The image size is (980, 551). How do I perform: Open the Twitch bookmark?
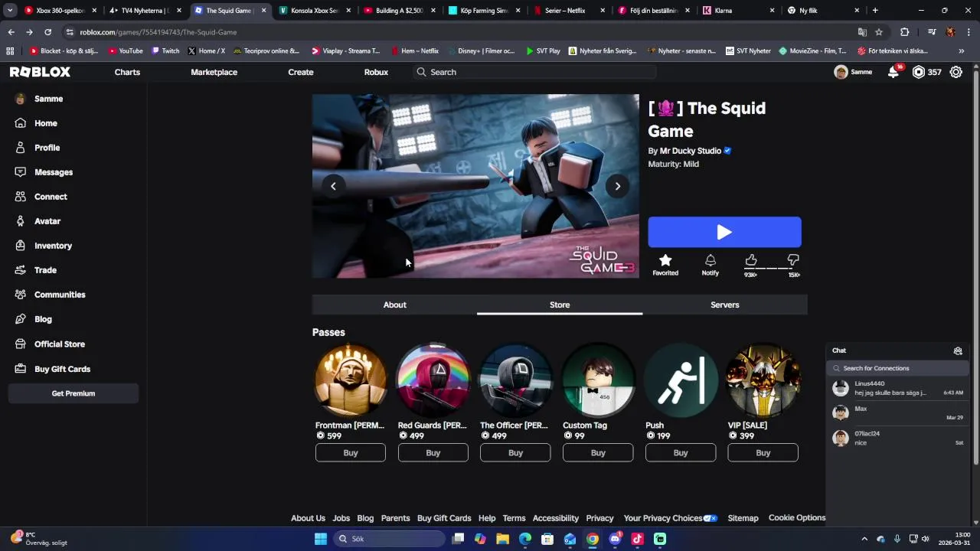pyautogui.click(x=165, y=51)
